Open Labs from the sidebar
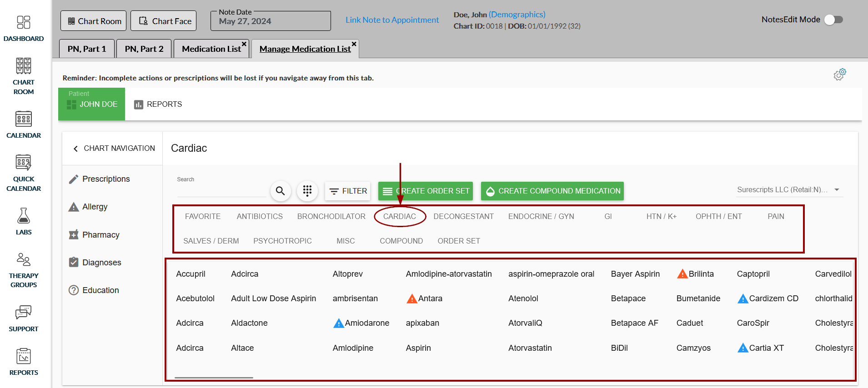This screenshot has width=868, height=388. (x=24, y=221)
